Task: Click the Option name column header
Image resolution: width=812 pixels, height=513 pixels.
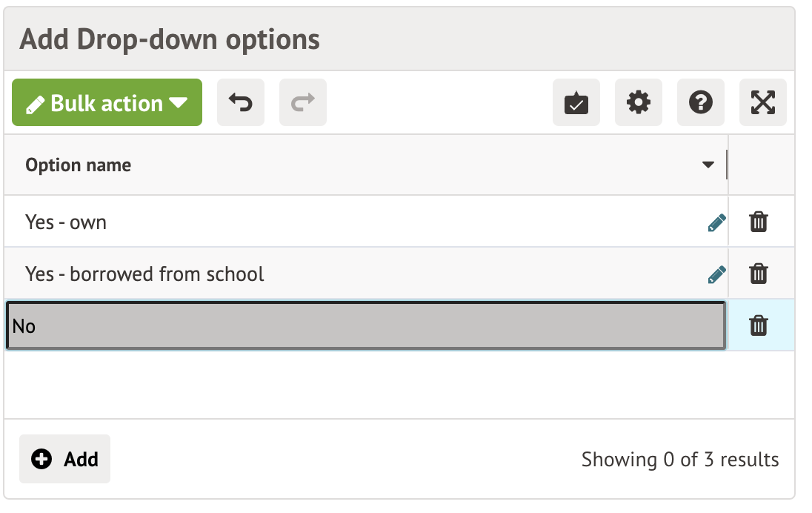Action: (79, 165)
